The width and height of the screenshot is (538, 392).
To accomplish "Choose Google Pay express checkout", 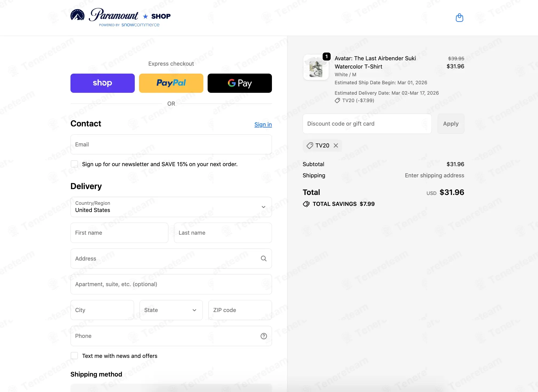I will coord(240,83).
